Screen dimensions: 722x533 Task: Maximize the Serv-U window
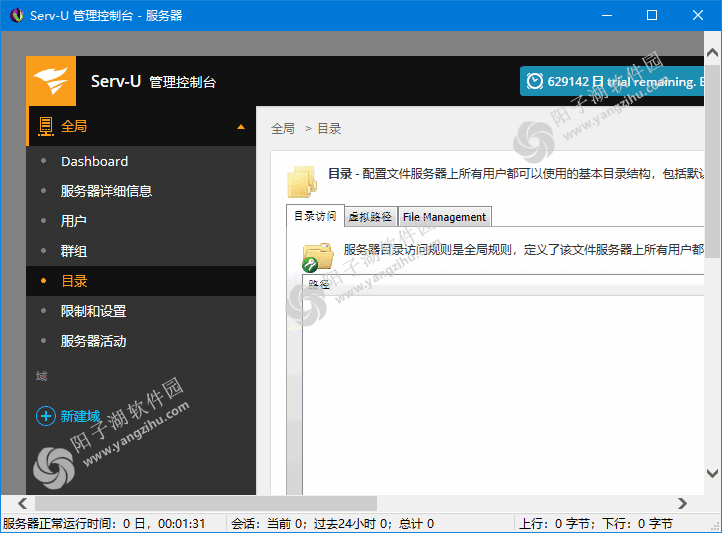point(652,15)
